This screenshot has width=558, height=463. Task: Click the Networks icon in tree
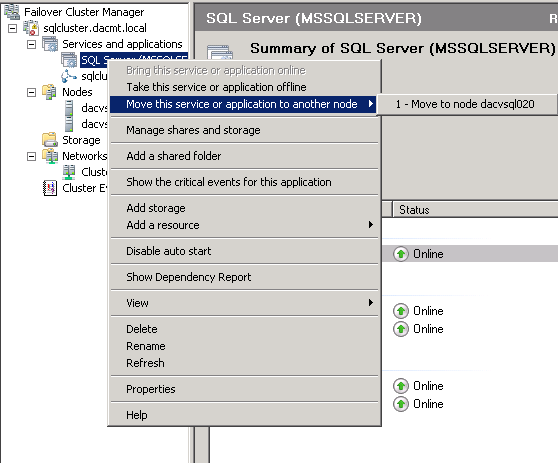coord(50,156)
